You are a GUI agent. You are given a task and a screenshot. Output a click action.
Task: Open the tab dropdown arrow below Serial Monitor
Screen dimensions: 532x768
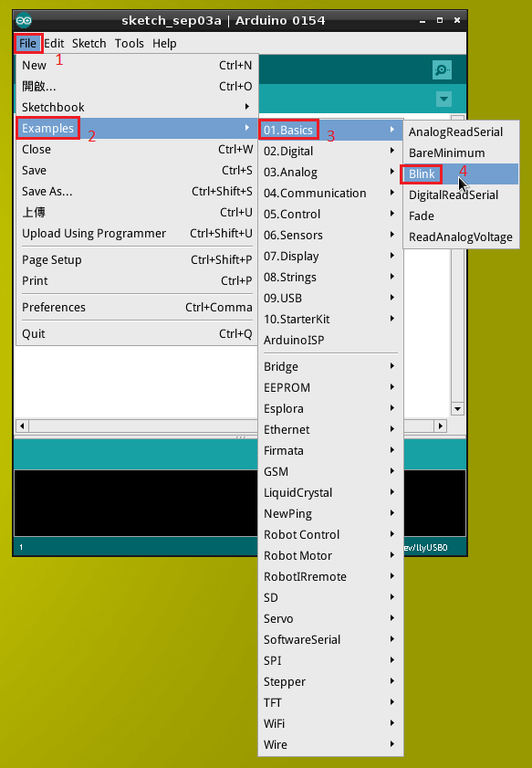pos(443,100)
